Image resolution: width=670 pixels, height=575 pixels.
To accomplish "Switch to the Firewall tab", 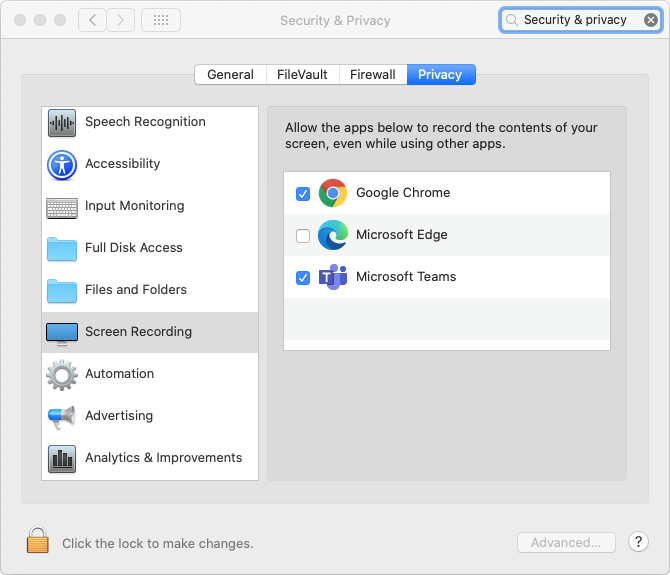I will (373, 75).
